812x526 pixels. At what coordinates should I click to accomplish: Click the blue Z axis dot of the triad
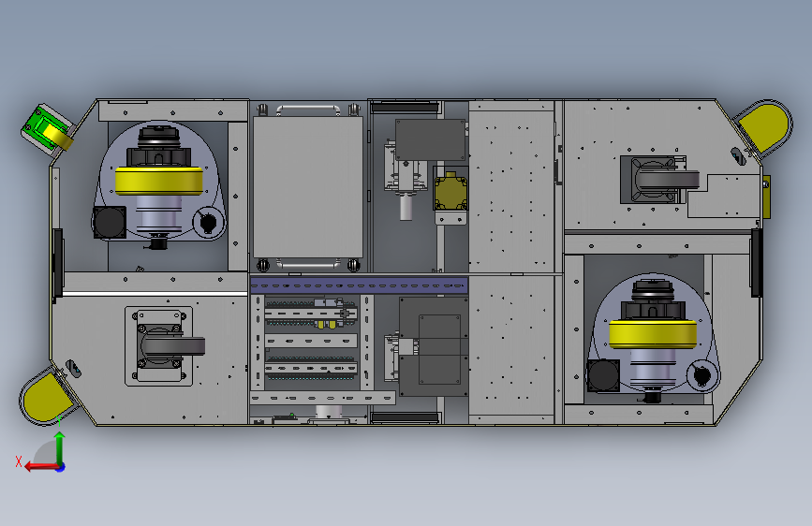pyautogui.click(x=61, y=467)
